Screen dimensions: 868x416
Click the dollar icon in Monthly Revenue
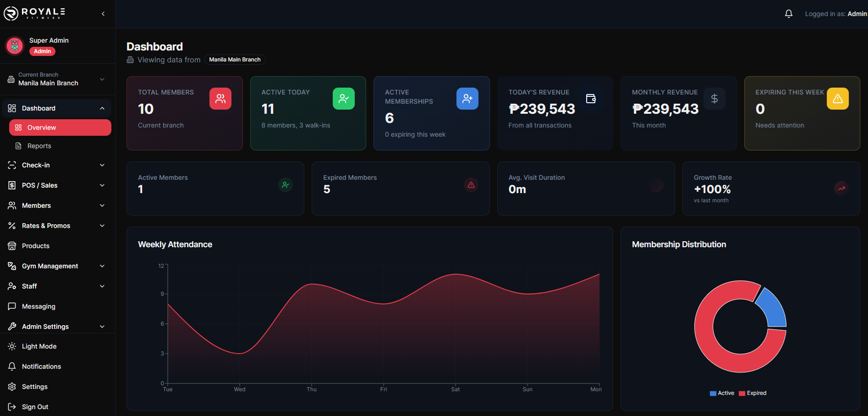coord(714,99)
